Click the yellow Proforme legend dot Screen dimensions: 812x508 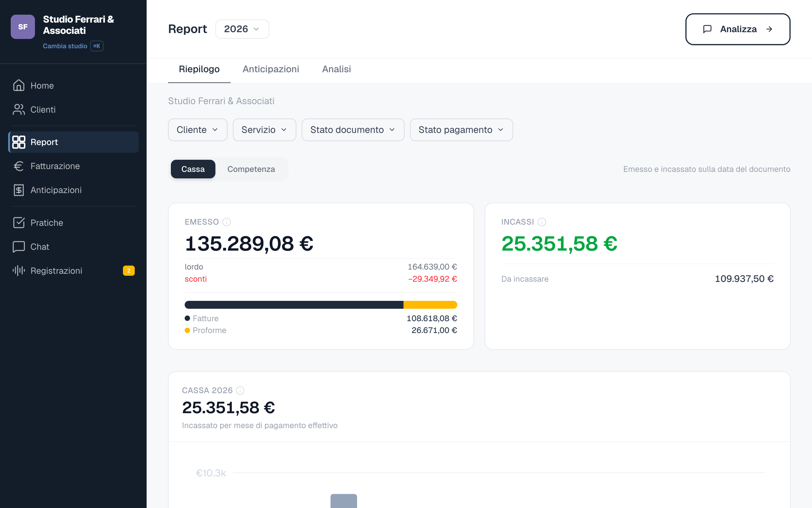[x=187, y=330]
